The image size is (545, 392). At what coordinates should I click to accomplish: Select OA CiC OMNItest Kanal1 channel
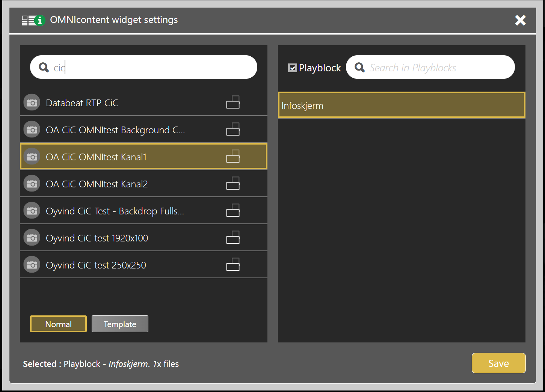pos(143,157)
